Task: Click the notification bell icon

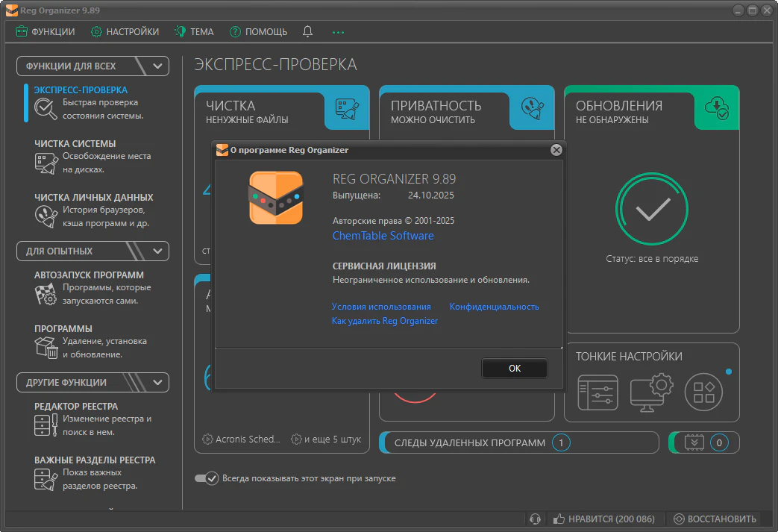Action: click(x=307, y=31)
